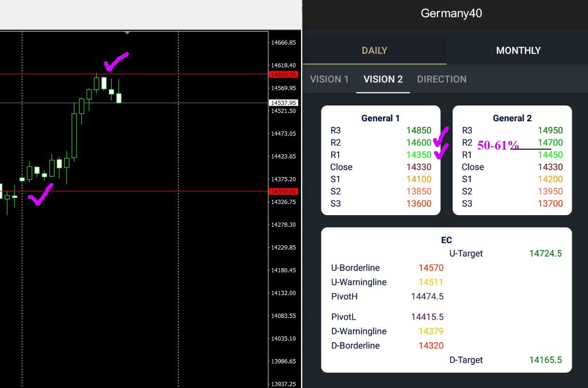
Task: Click the U-Borderline value 14570
Action: [431, 268]
